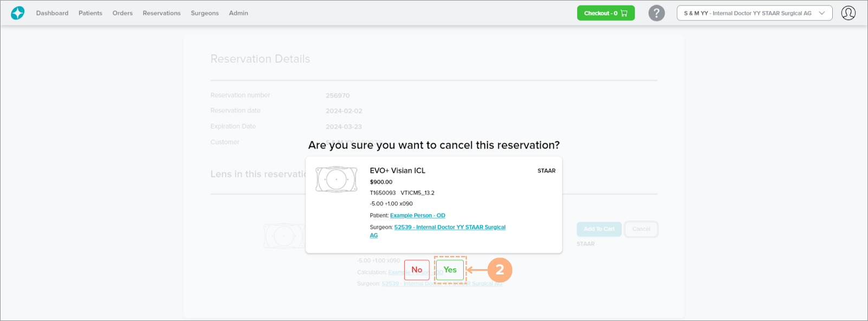Screen dimensions: 868x321
Task: Click the STAAR star logo icon
Action: pos(18,13)
